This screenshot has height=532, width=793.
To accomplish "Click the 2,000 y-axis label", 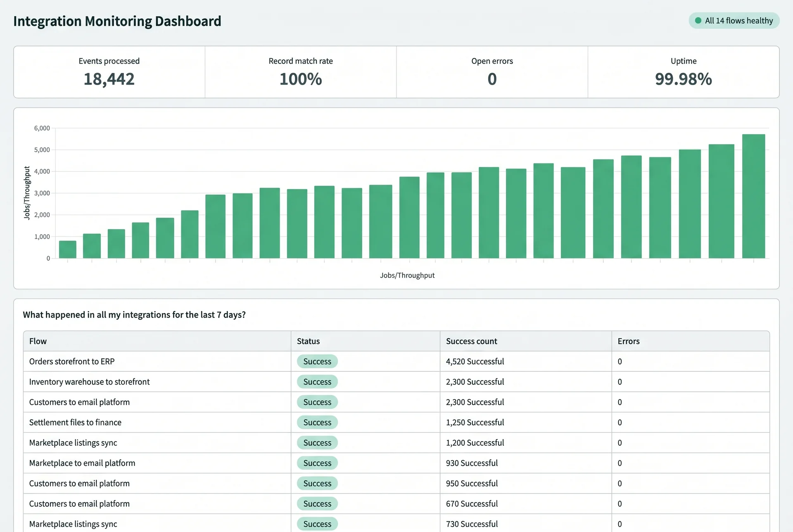I will click(x=42, y=215).
